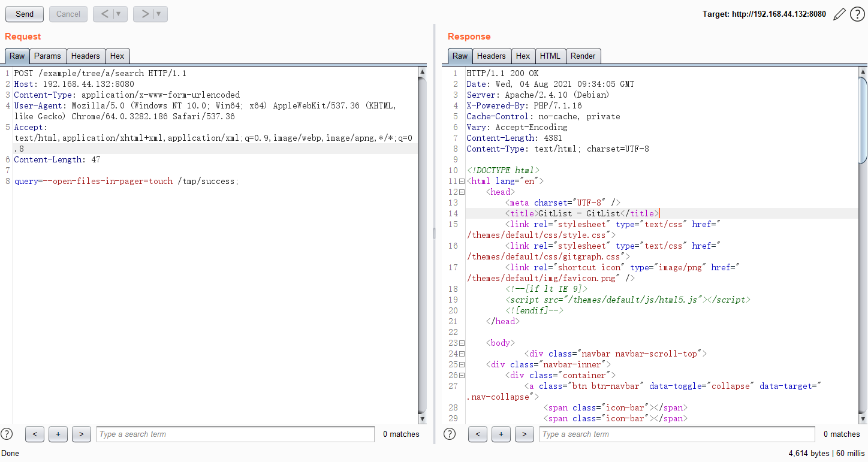Click the POST /example/tree/a/search request line
This screenshot has width=868, height=462.
tap(100, 73)
